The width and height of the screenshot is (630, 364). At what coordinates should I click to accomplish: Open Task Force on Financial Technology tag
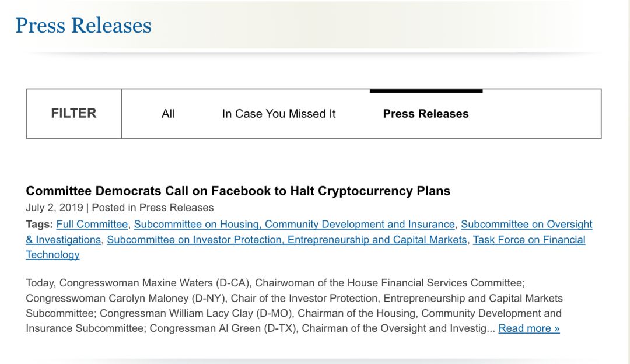coord(528,239)
